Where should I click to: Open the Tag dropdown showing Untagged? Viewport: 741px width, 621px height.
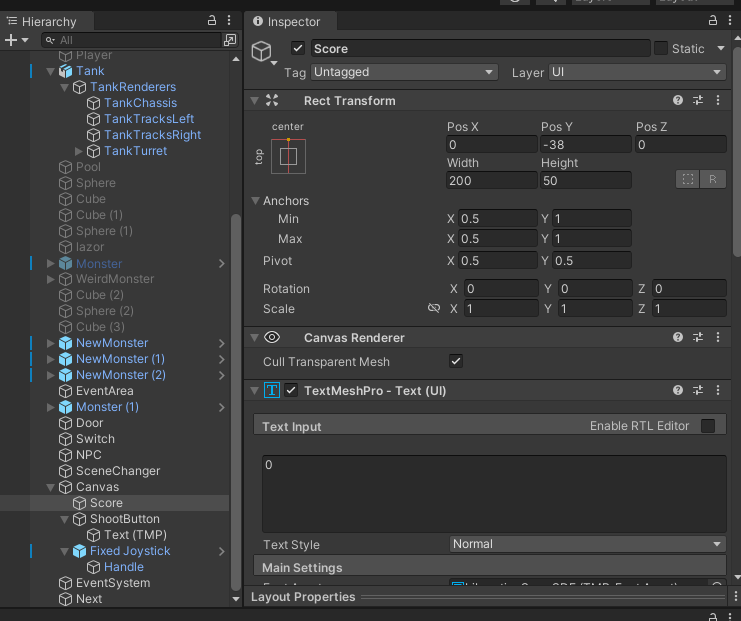pyautogui.click(x=404, y=72)
